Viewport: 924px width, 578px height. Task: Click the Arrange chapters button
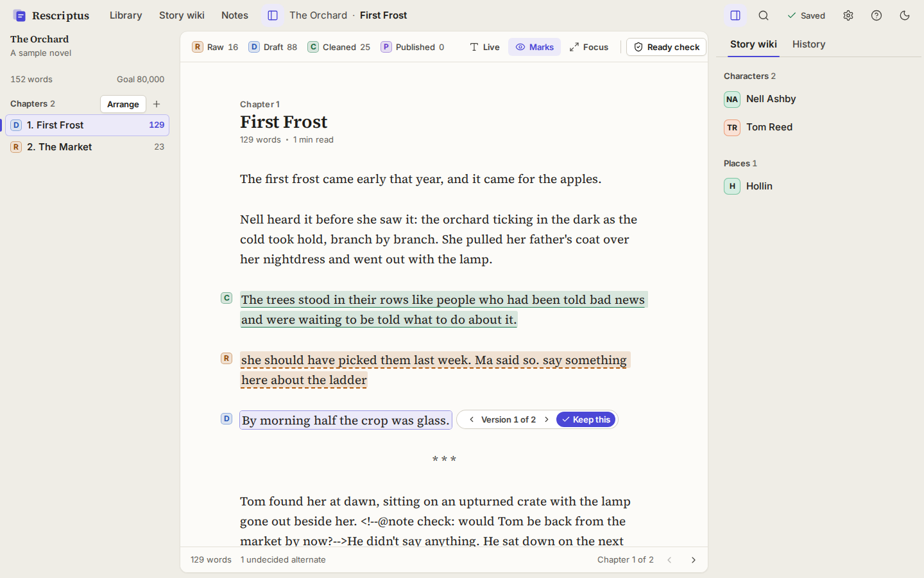tap(123, 104)
